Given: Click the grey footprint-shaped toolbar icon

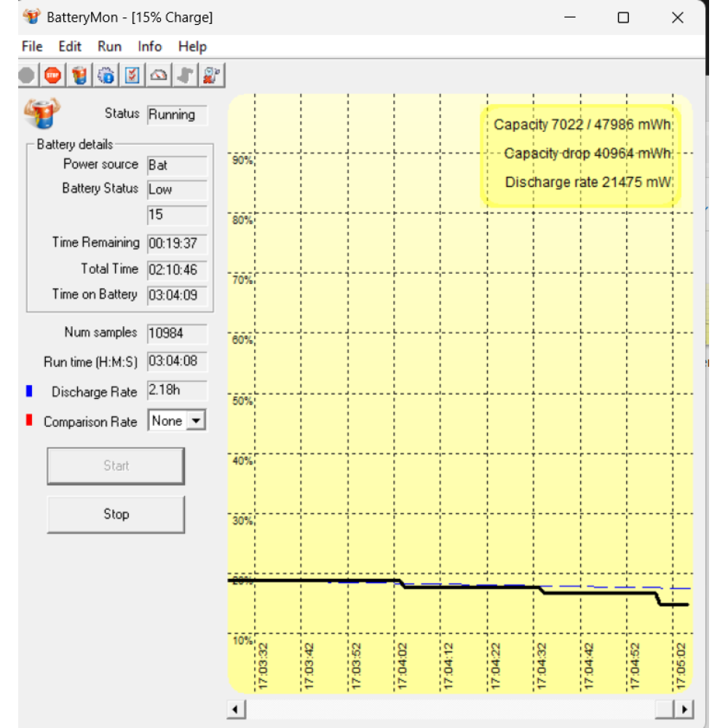Looking at the screenshot, I should click(185, 74).
